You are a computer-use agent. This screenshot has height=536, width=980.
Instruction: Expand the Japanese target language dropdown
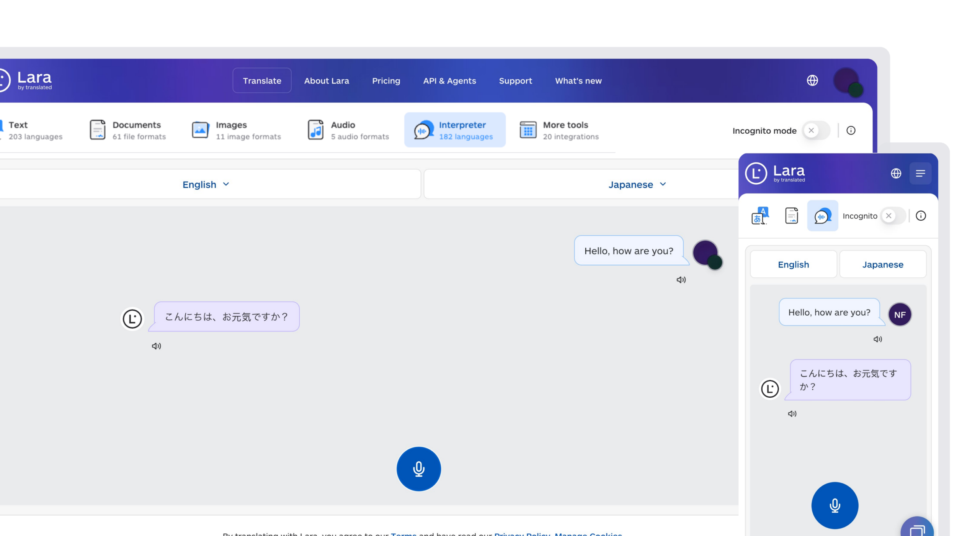[x=637, y=184]
